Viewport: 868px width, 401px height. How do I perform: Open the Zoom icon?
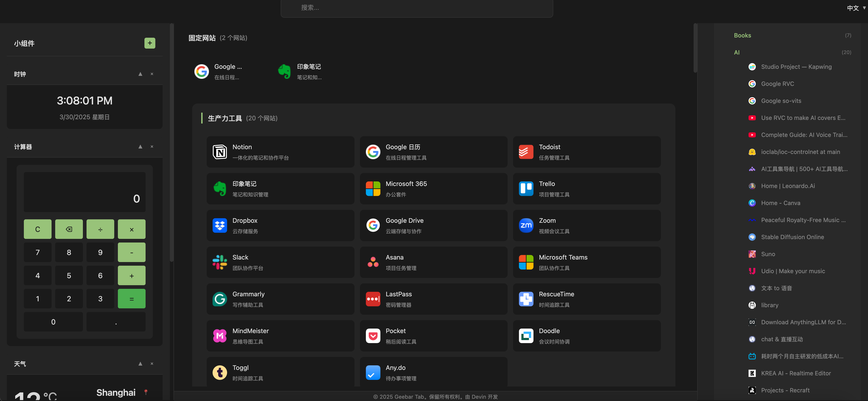click(526, 225)
